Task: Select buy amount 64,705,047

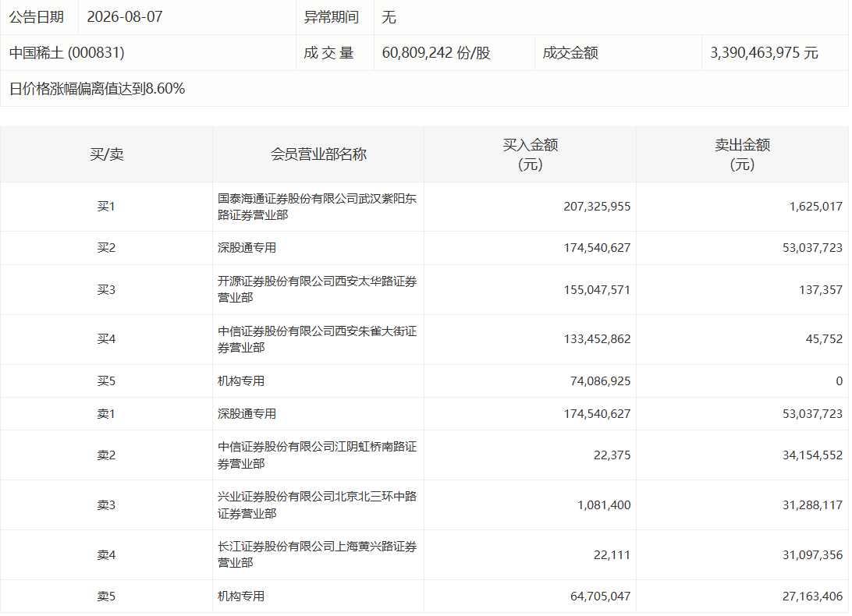Action: [x=600, y=597]
